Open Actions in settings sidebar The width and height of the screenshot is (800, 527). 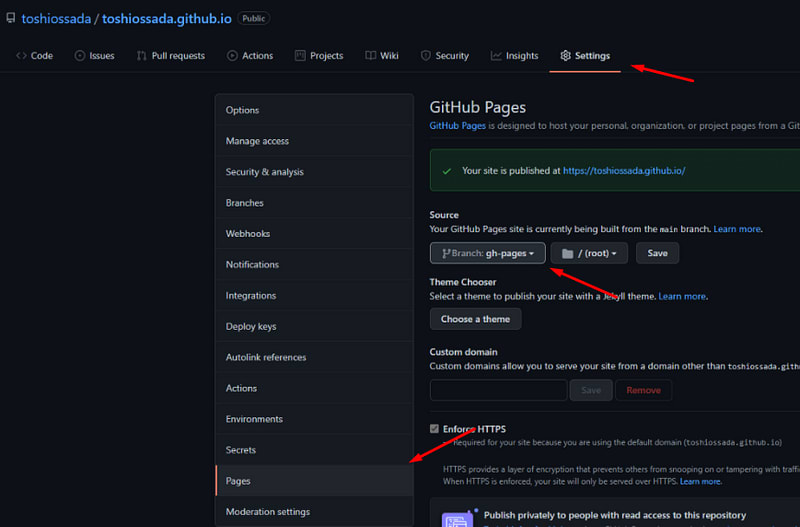tap(314, 388)
